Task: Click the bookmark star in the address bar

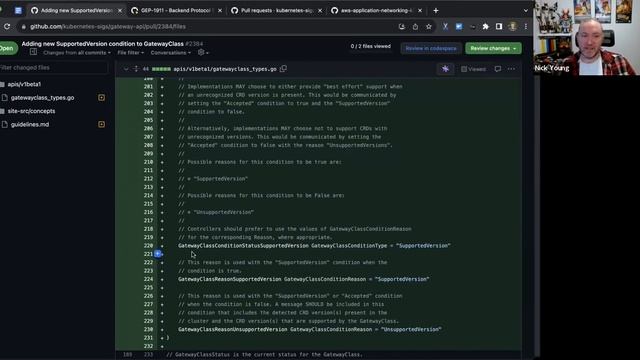Action: coord(429,27)
